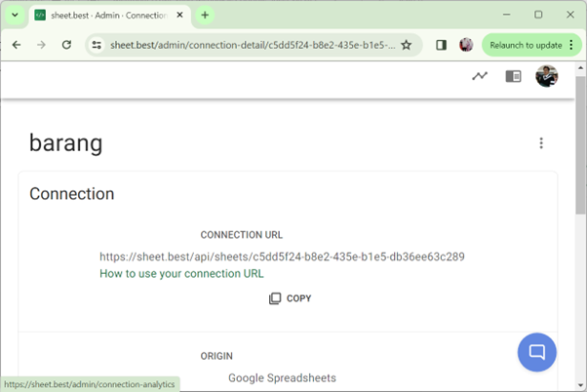The image size is (587, 392).
Task: Reload the page
Action: 66,45
